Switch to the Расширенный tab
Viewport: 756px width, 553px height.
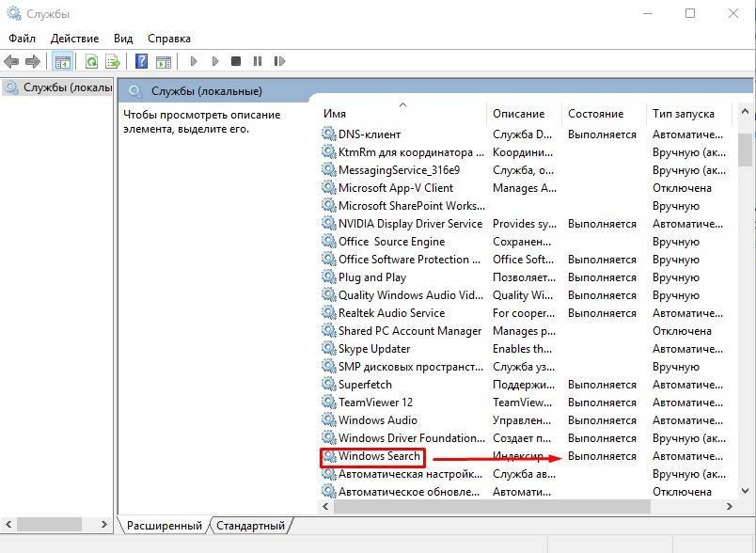tap(164, 526)
